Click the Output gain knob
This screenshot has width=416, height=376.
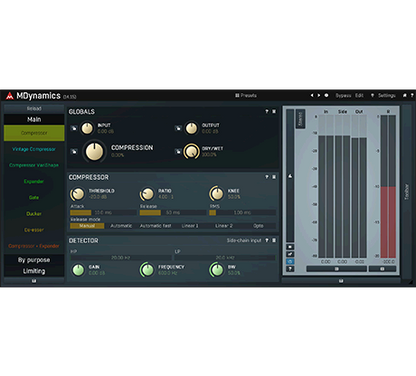tap(191, 128)
